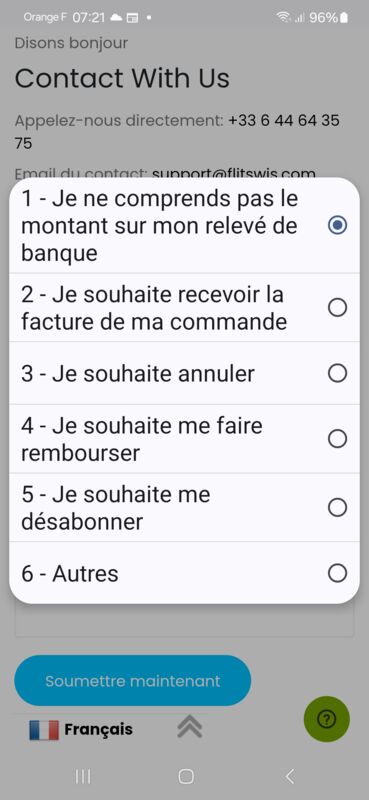This screenshot has width=369, height=800.
Task: Tap the French flag icon
Action: tap(44, 730)
